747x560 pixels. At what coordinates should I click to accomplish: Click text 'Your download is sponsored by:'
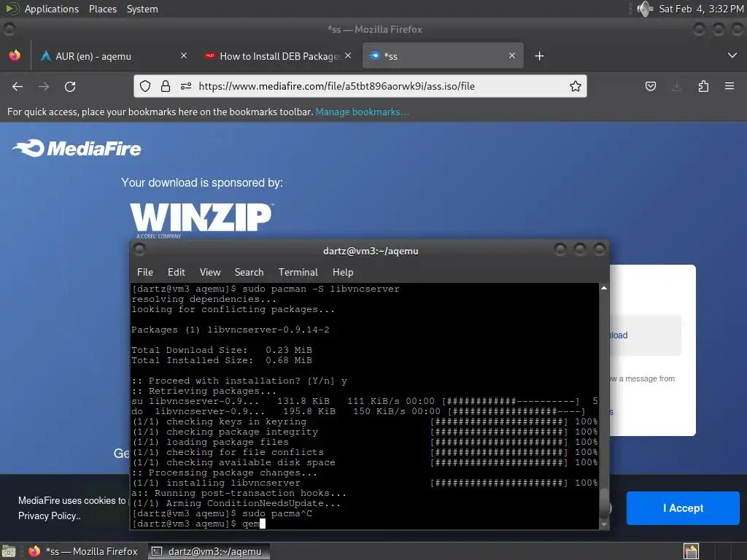click(x=202, y=183)
